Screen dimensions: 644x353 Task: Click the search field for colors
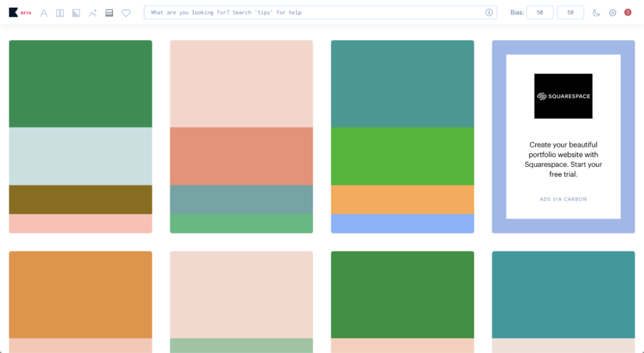321,12
